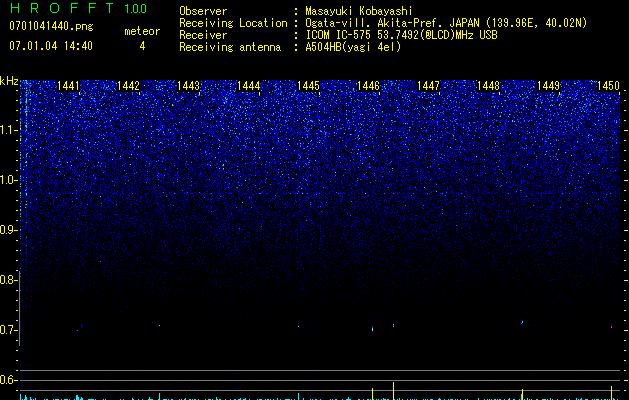Click the 0.8 frequency axis label

7,280
